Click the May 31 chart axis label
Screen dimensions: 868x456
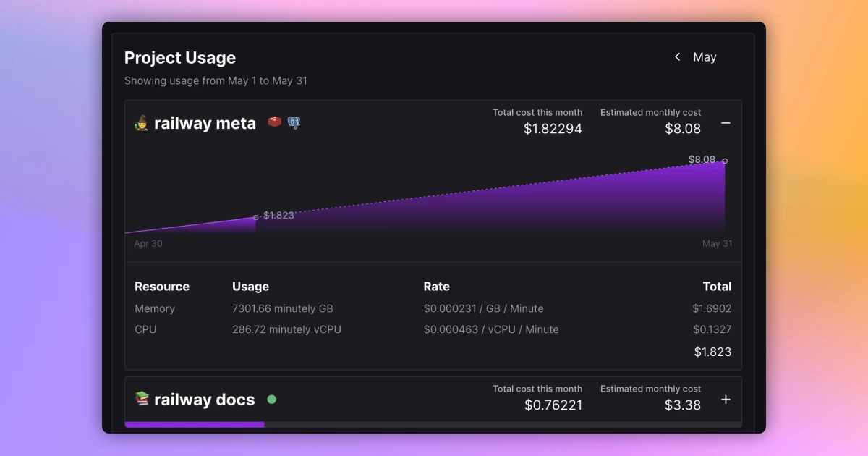point(717,243)
